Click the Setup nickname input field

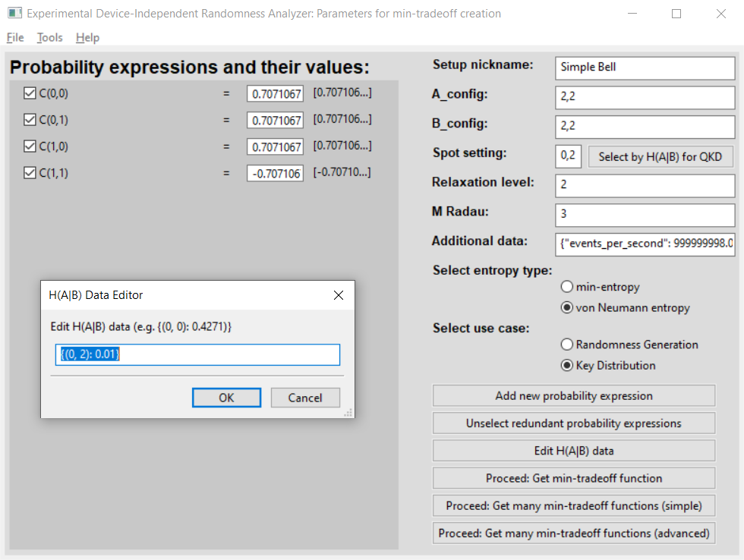click(x=645, y=67)
